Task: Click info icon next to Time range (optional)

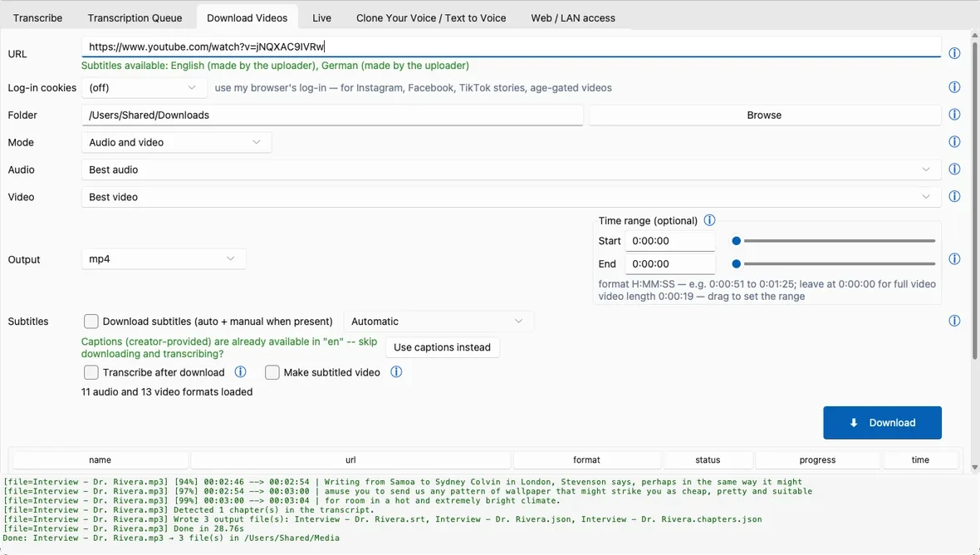Action: click(x=709, y=220)
